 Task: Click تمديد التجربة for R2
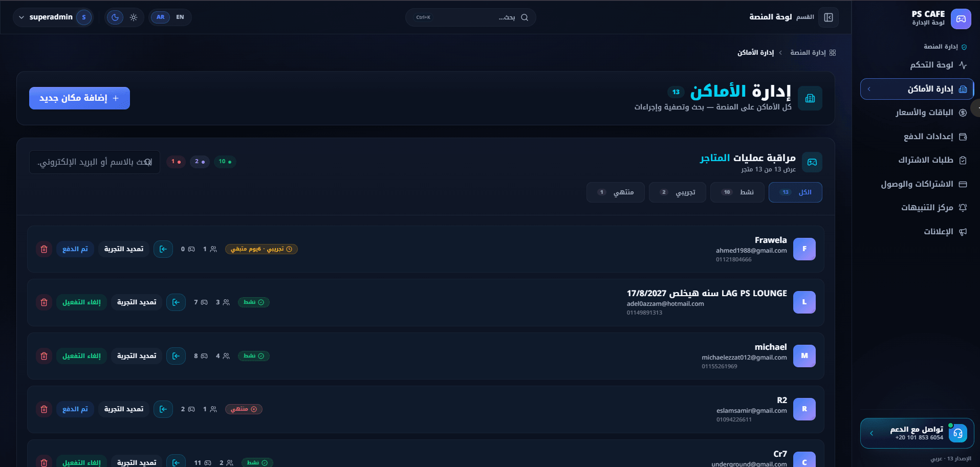(x=124, y=409)
